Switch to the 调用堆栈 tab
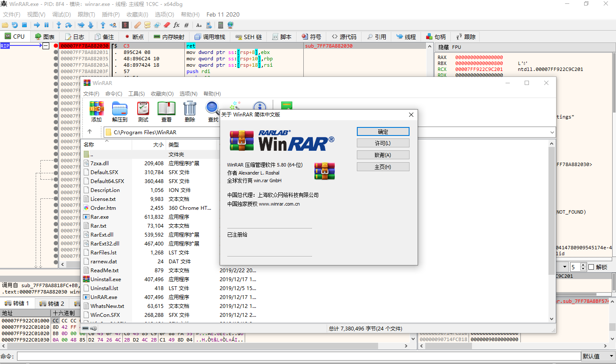The width and height of the screenshot is (616, 364). click(x=210, y=37)
